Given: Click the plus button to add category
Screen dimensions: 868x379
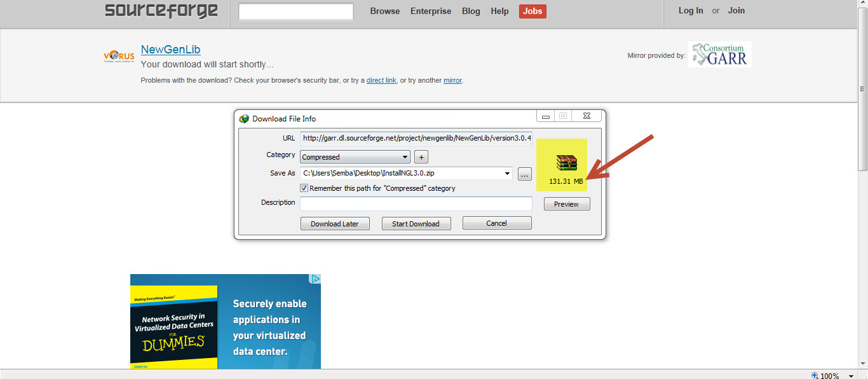Looking at the screenshot, I should [421, 157].
